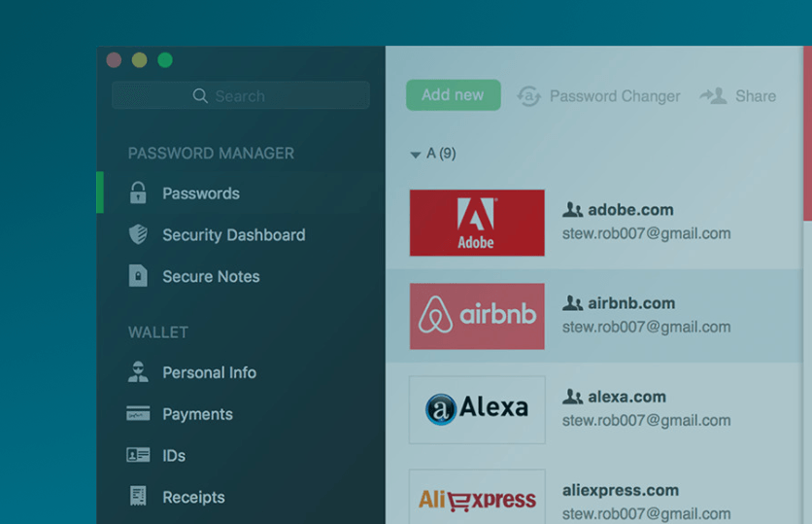The image size is (812, 524).
Task: Click the shared-users icon beside airbnb.com
Action: pyautogui.click(x=572, y=302)
